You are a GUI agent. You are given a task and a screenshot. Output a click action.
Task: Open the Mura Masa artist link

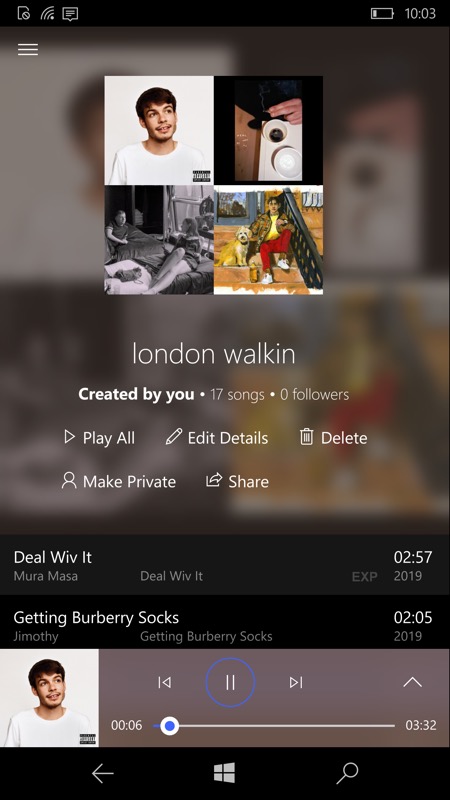click(x=46, y=576)
